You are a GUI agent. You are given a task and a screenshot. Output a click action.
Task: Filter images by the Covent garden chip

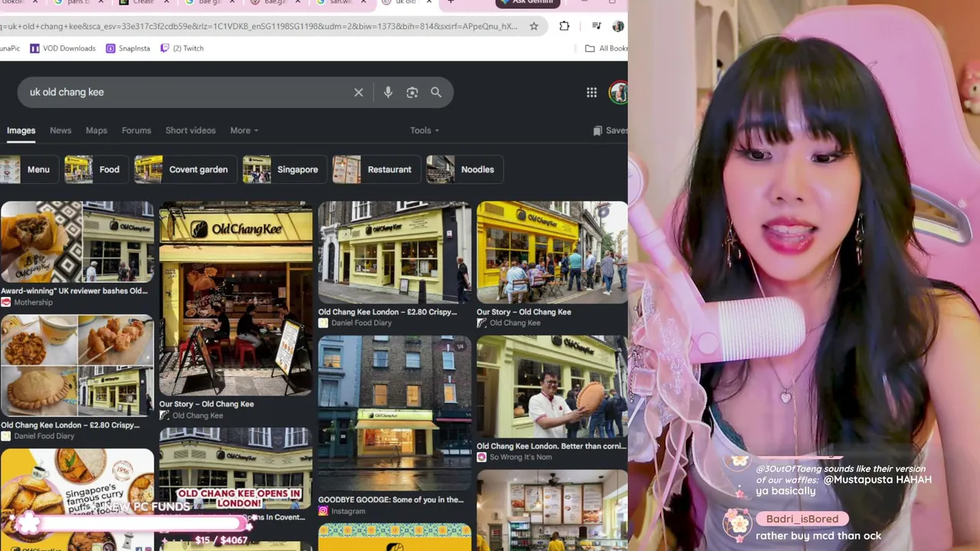coord(185,170)
